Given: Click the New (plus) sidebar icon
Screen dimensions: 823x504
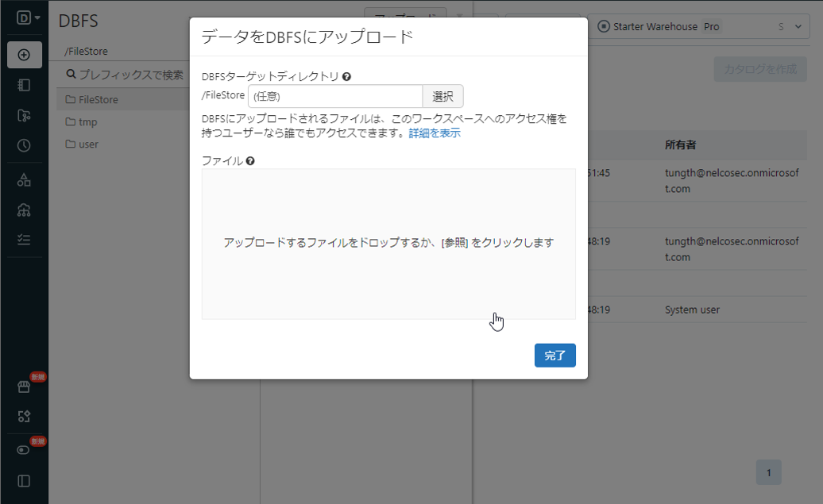Looking at the screenshot, I should pyautogui.click(x=24, y=55).
